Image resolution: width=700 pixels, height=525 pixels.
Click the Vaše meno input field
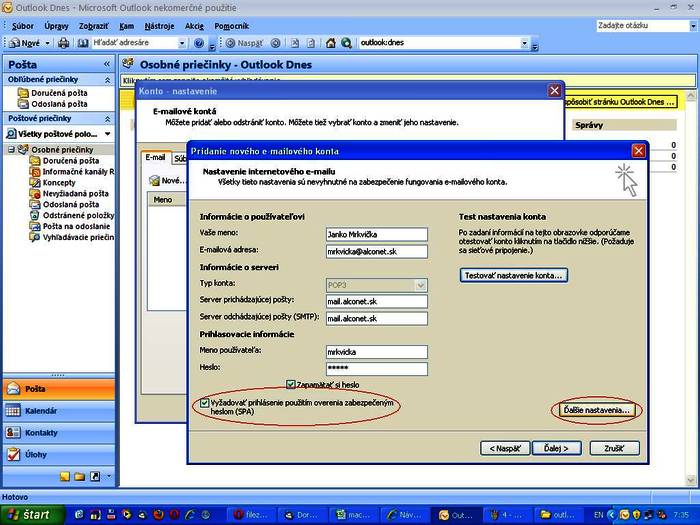pos(377,234)
